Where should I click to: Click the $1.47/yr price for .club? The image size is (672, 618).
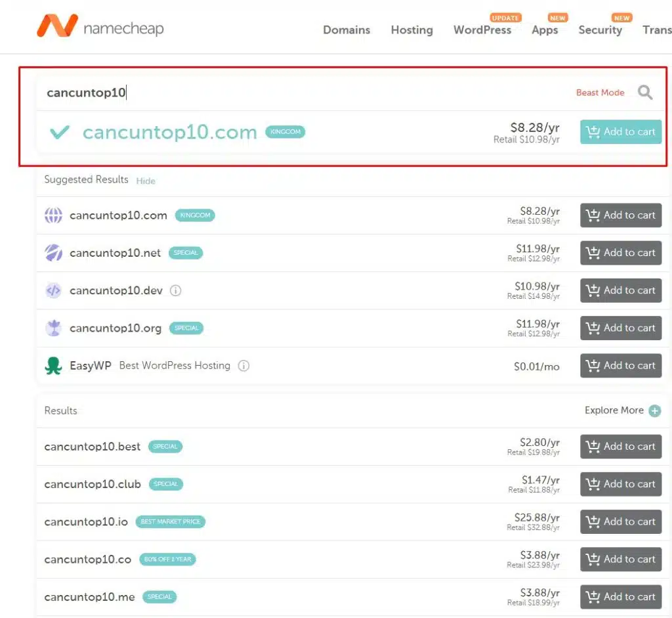coord(541,480)
